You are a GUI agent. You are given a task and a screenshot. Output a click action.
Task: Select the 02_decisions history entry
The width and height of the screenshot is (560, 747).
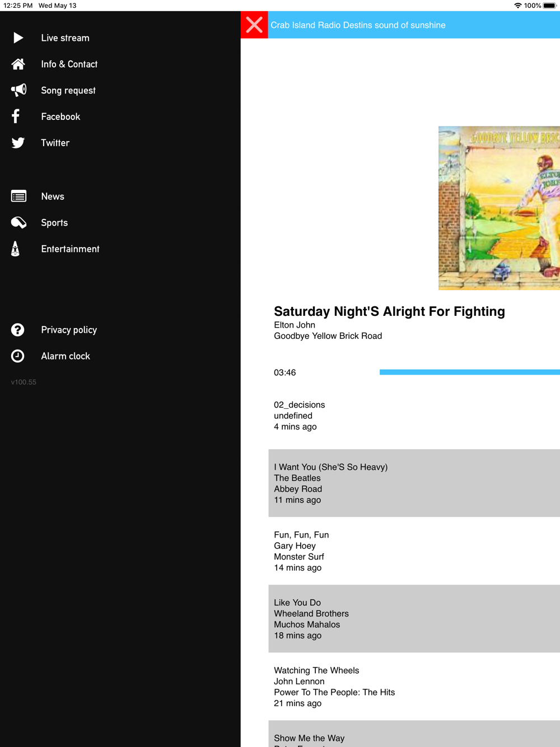414,415
